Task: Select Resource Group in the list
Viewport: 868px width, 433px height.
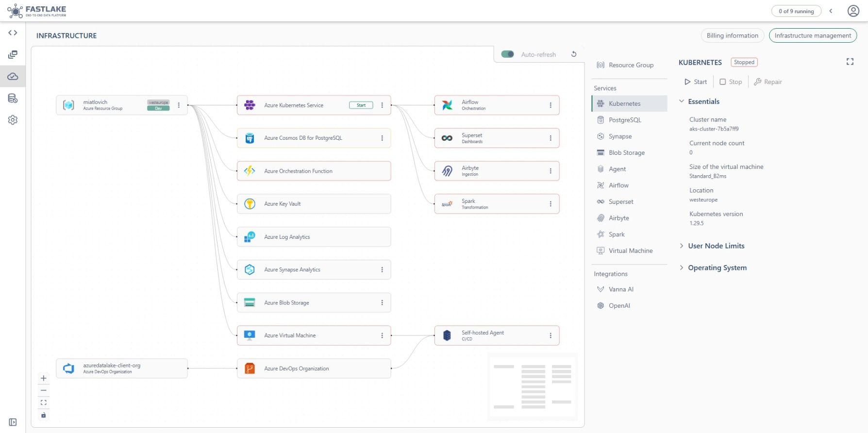Action: 630,65
